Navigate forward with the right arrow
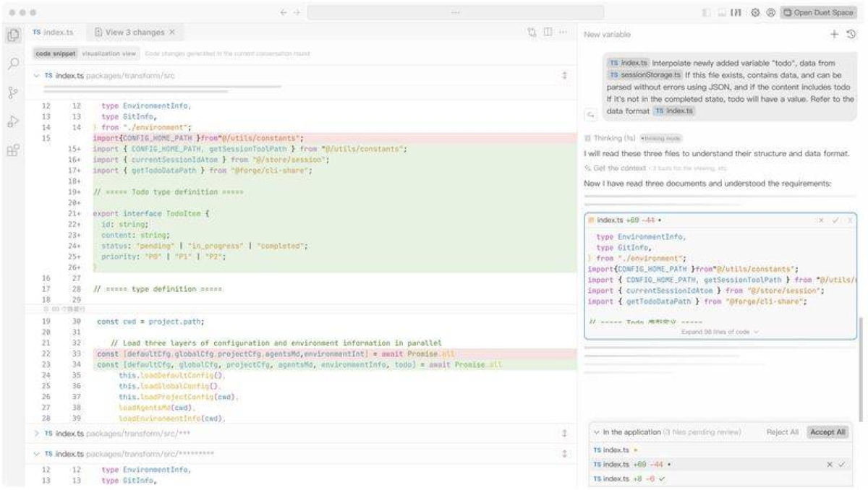 tap(297, 12)
